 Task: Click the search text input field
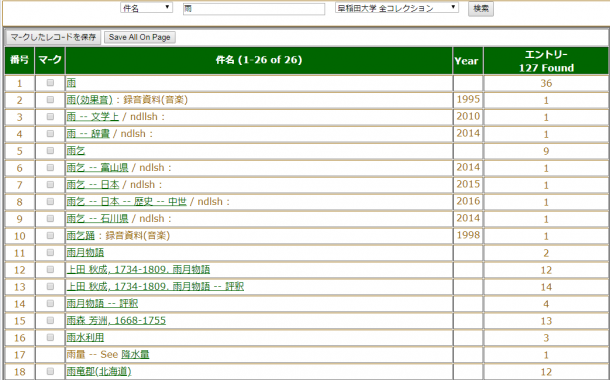pyautogui.click(x=254, y=9)
